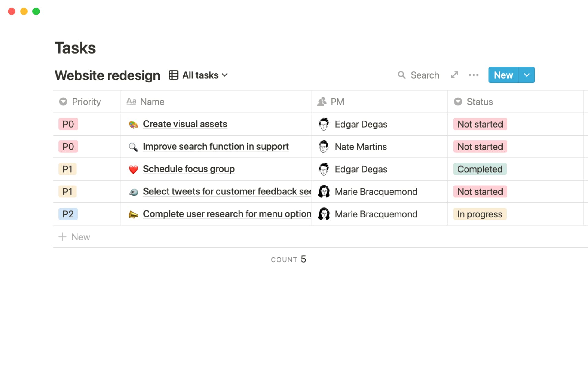Expand the All tasks view dropdown

tap(224, 75)
